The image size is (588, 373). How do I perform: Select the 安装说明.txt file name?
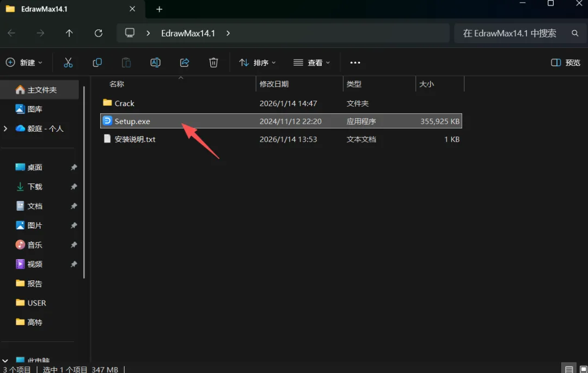click(135, 139)
